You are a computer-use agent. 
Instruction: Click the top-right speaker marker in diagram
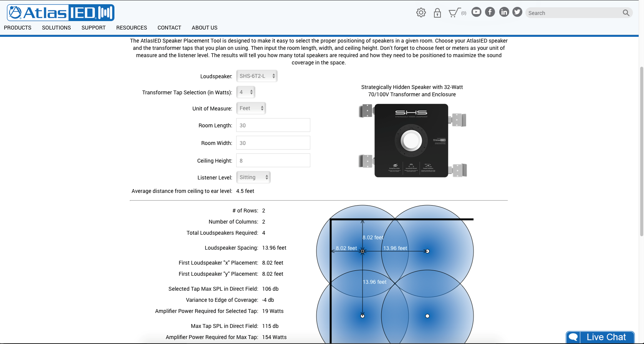pos(427,251)
